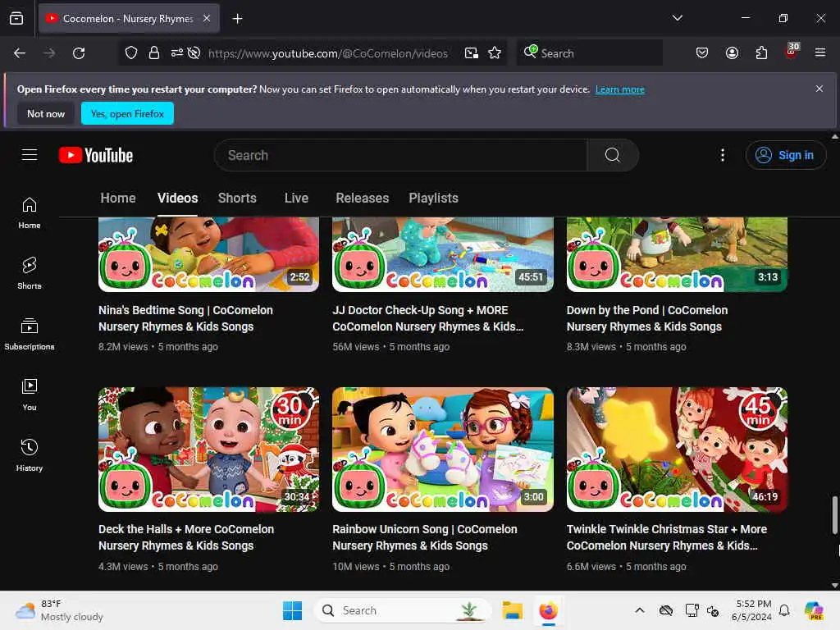Open Firefox extensions puzzle icon
840x630 pixels.
tap(761, 53)
